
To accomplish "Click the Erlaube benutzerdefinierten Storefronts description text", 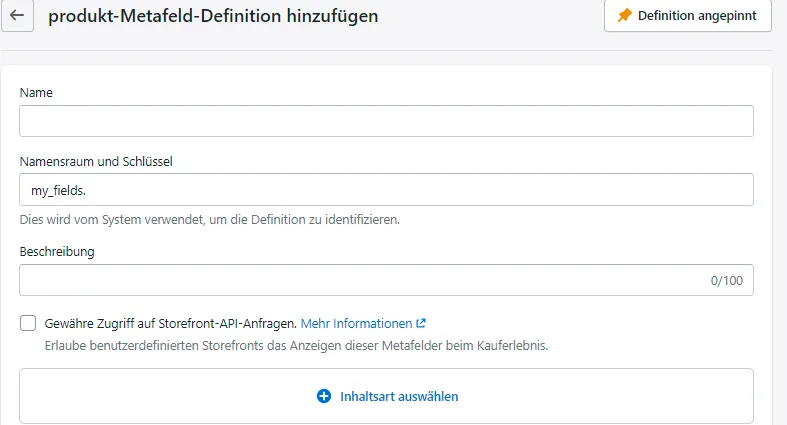I will (x=296, y=346).
